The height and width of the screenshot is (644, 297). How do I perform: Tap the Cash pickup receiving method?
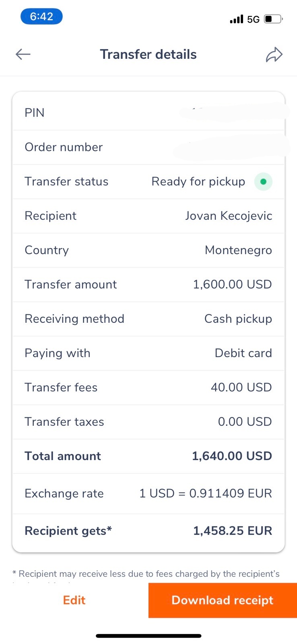click(238, 319)
